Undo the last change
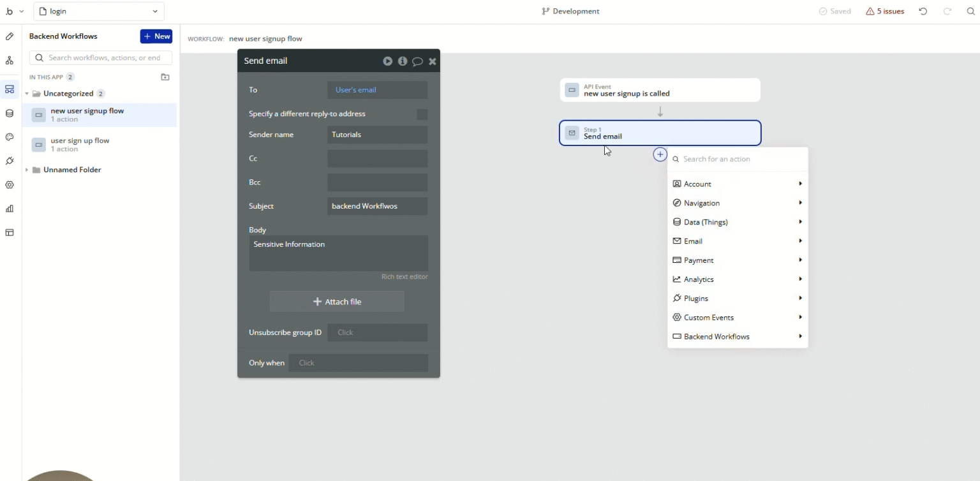 tap(923, 11)
